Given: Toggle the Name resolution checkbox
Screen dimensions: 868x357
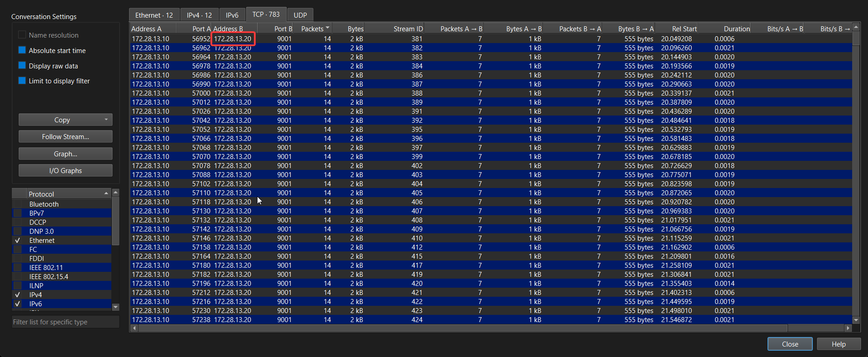Looking at the screenshot, I should click(22, 35).
